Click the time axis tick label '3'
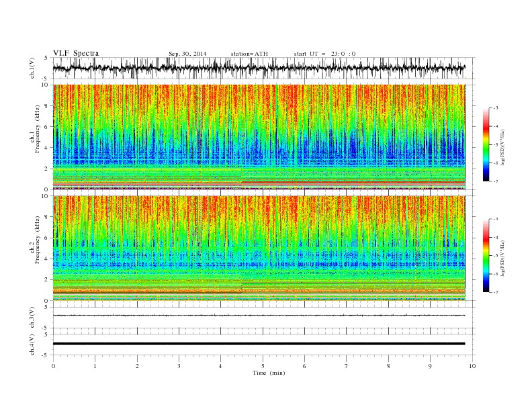The height and width of the screenshot is (411, 532). tap(179, 366)
